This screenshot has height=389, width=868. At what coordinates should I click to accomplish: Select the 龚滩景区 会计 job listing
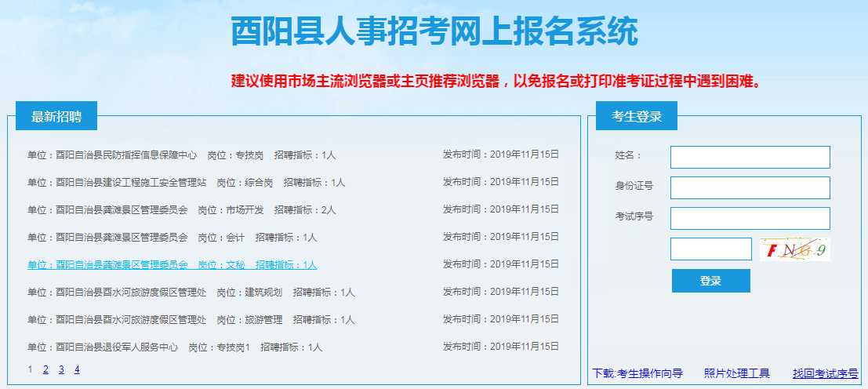[172, 238]
